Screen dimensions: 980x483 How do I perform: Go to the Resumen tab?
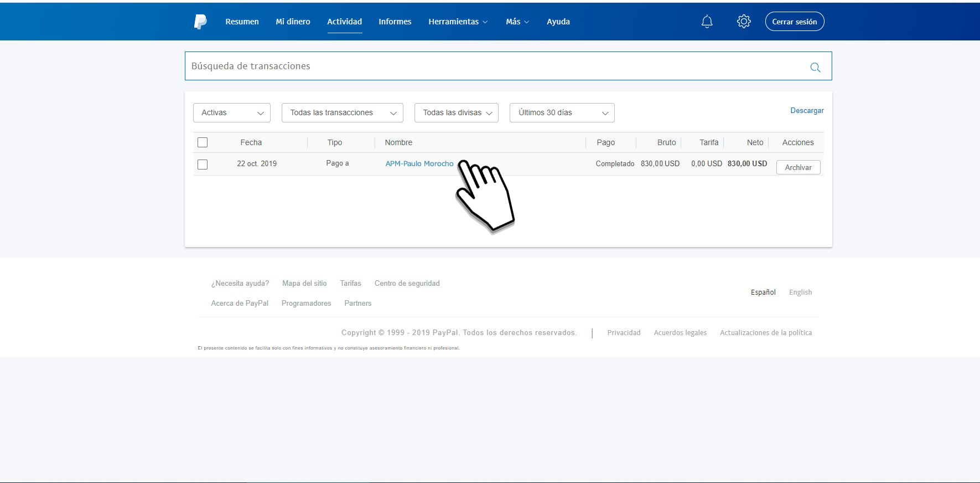pyautogui.click(x=242, y=22)
